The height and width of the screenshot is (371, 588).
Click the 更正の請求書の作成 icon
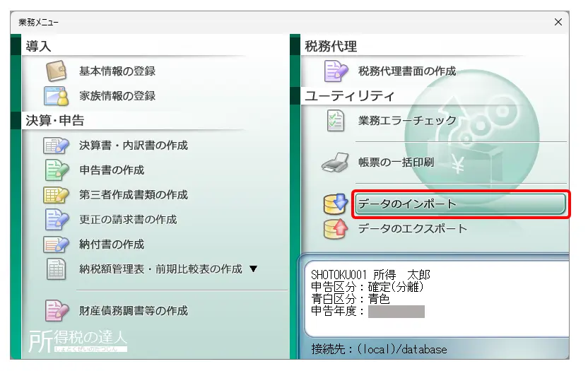(x=56, y=220)
